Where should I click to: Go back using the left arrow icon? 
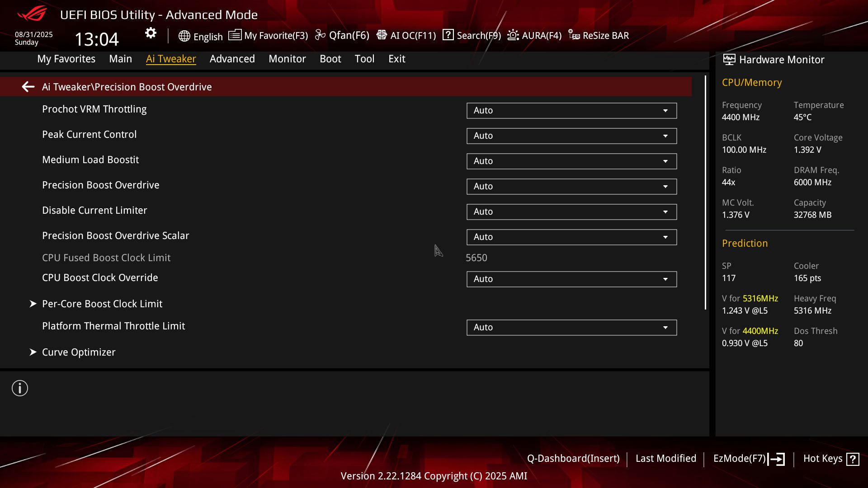click(x=28, y=87)
